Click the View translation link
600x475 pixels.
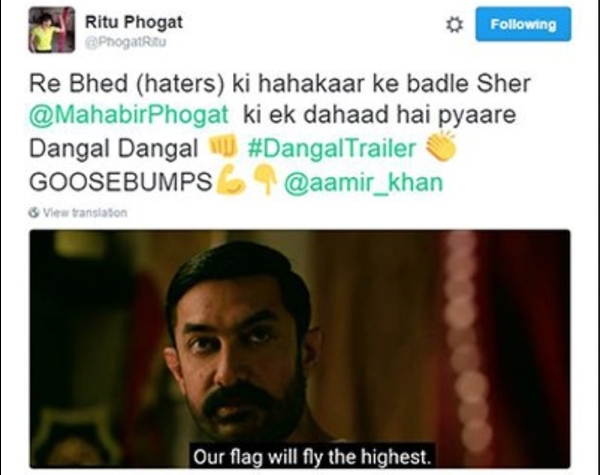pyautogui.click(x=85, y=212)
